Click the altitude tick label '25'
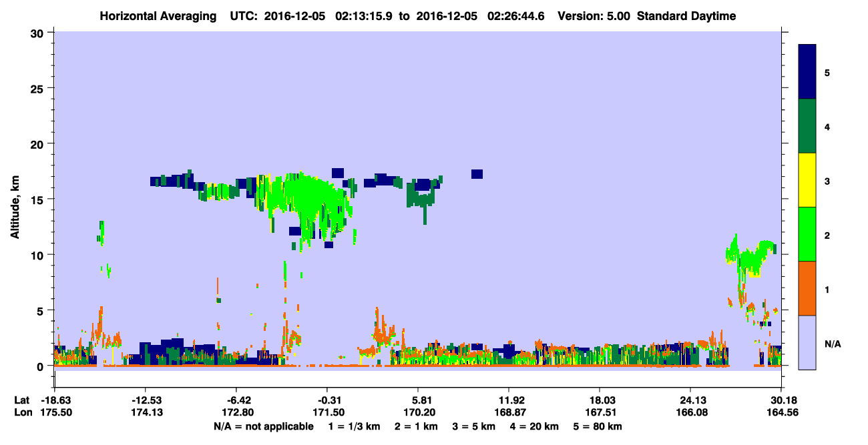This screenshot has height=445, width=868. coord(38,88)
